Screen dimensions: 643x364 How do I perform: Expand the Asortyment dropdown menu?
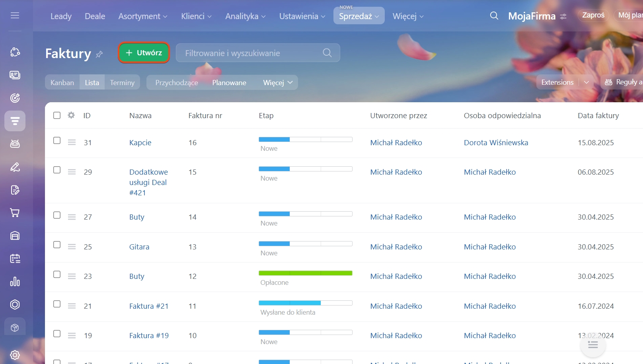click(142, 16)
